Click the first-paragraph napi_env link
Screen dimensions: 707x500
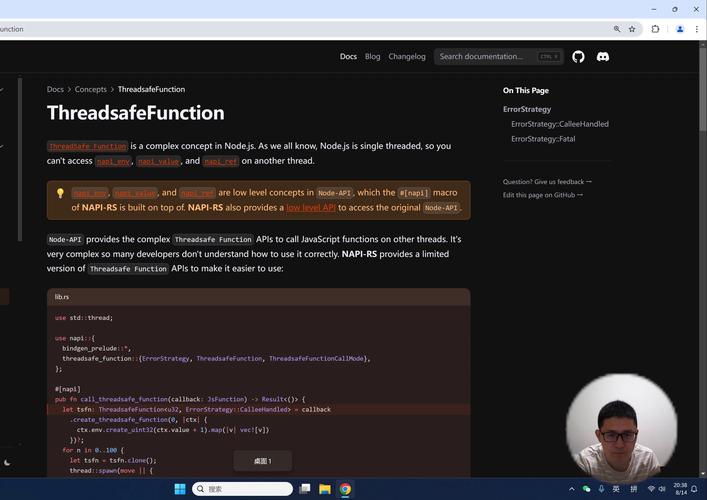pyautogui.click(x=113, y=161)
